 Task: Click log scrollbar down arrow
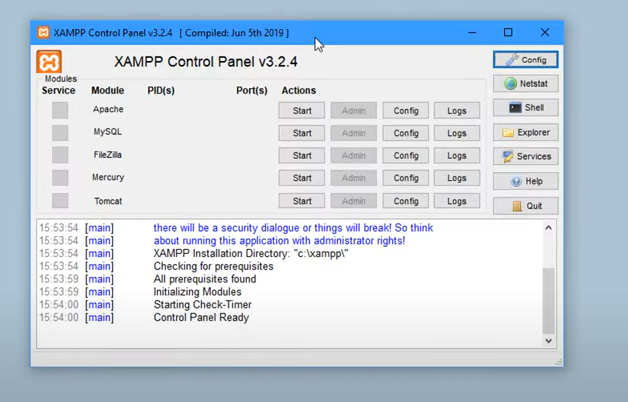click(x=549, y=341)
